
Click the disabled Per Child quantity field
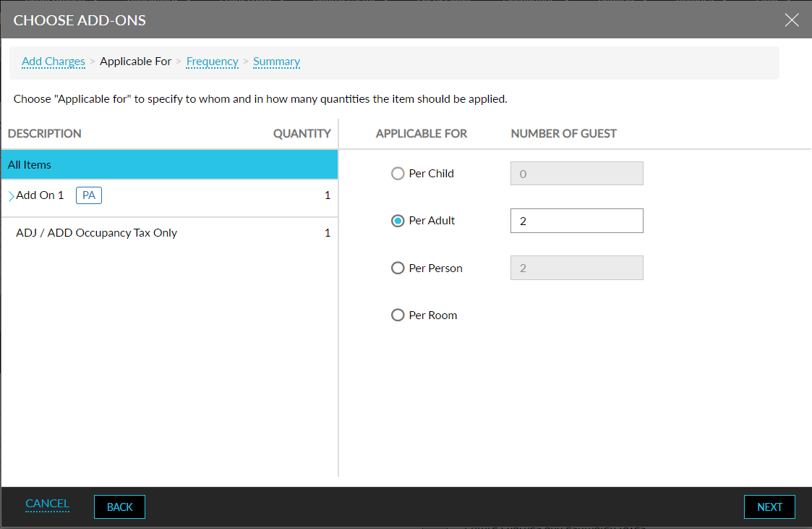click(x=576, y=173)
